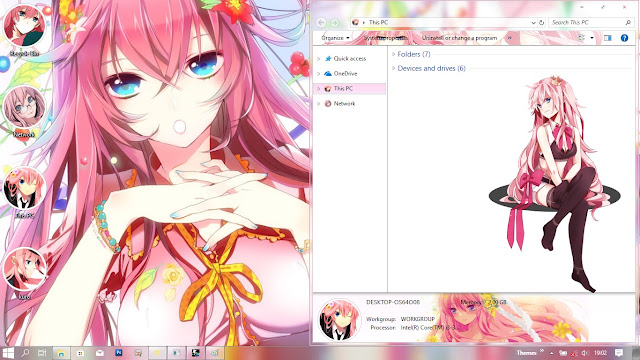Click the volume speaker tray icon
The image size is (640, 360).
(x=585, y=353)
